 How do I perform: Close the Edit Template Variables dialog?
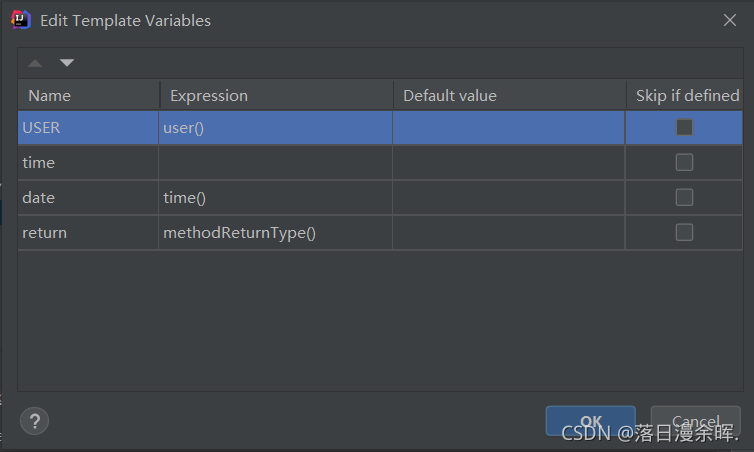(x=730, y=20)
